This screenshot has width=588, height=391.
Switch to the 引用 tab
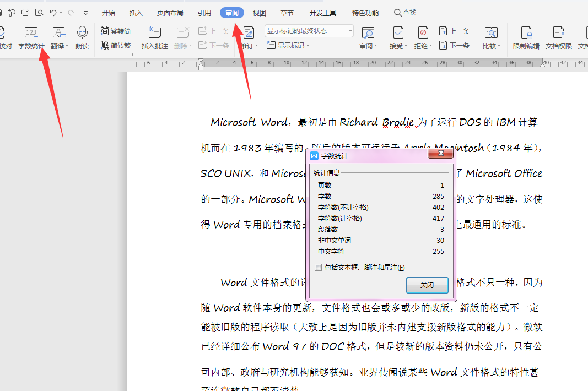[x=204, y=13]
